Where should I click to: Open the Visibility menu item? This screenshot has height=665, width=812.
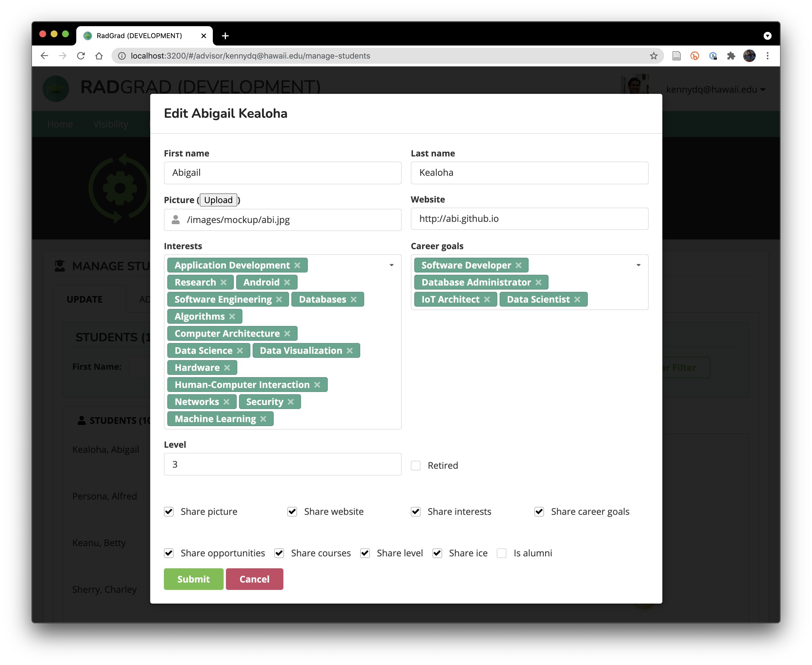[111, 124]
